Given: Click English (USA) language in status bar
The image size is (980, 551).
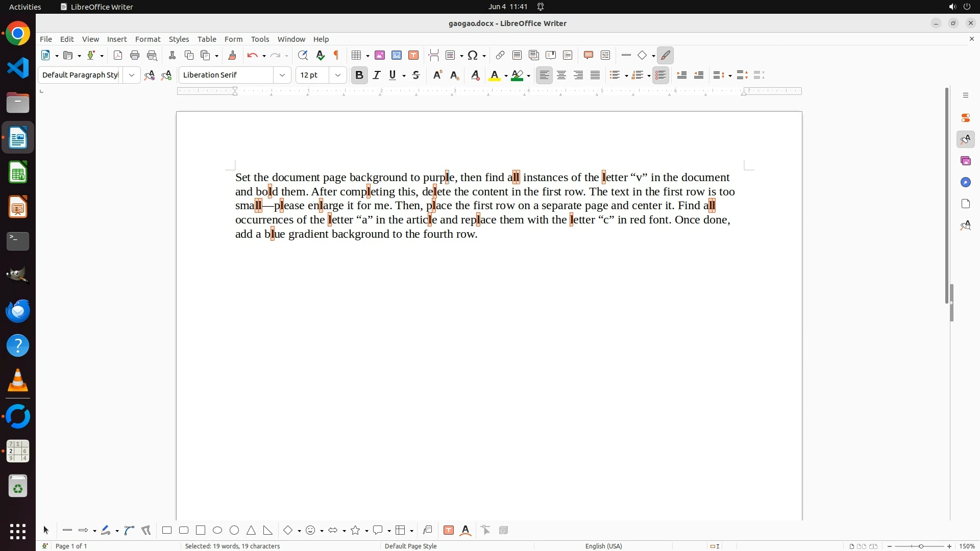Looking at the screenshot, I should pos(603,546).
